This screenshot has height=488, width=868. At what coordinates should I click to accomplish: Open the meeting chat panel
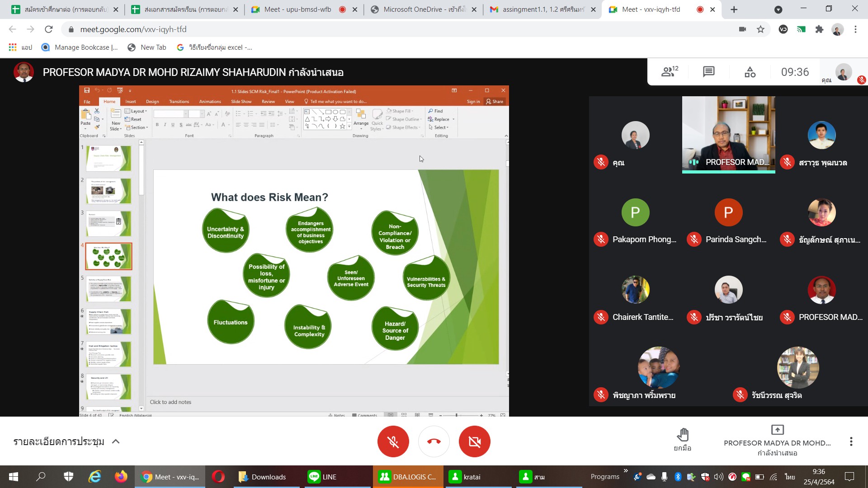pyautogui.click(x=708, y=72)
